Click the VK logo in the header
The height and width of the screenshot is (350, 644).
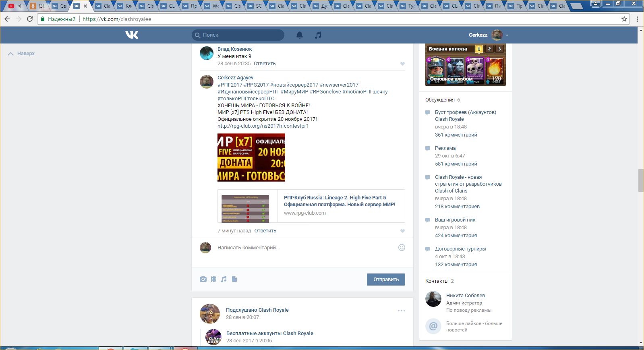pyautogui.click(x=132, y=35)
